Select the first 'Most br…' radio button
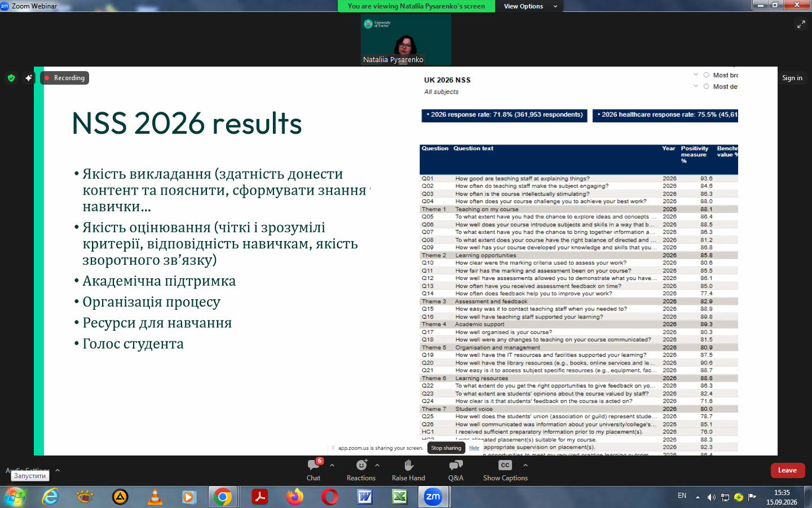812x508 pixels. [x=706, y=75]
